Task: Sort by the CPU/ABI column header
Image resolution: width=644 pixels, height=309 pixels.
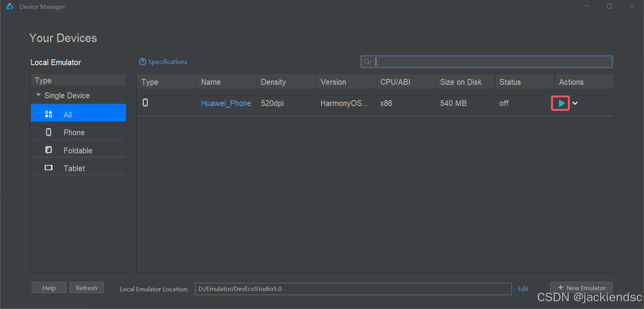Action: (x=405, y=82)
